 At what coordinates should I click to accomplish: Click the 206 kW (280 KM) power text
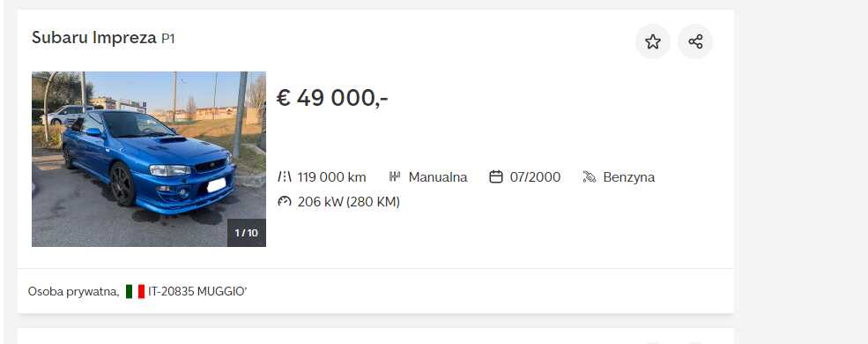click(349, 202)
